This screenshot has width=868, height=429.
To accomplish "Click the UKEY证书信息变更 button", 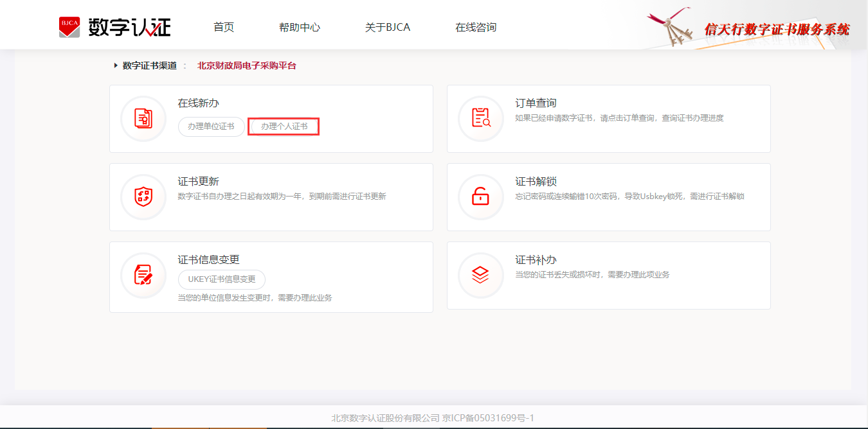I will tap(222, 279).
